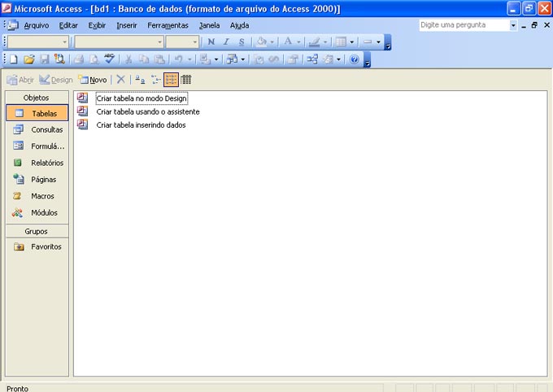The image size is (553, 392).
Task: Click the Script Editor chain-link icon
Action: tap(274, 59)
